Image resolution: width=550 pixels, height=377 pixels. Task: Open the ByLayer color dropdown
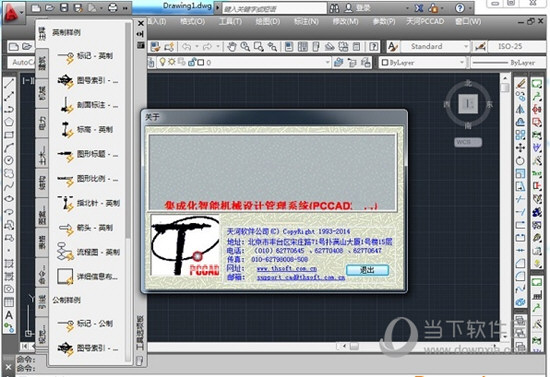pos(462,62)
